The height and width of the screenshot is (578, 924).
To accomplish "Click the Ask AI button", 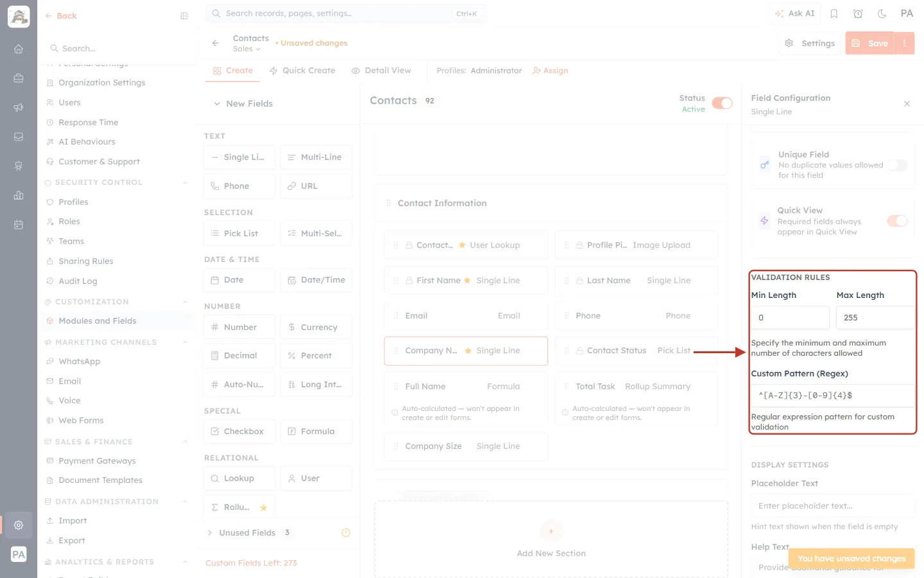I will [x=794, y=13].
